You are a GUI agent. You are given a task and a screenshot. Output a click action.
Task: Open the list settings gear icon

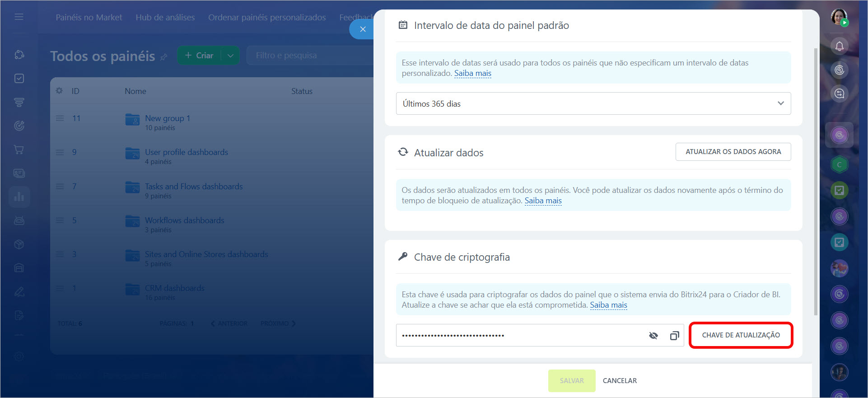pyautogui.click(x=59, y=91)
